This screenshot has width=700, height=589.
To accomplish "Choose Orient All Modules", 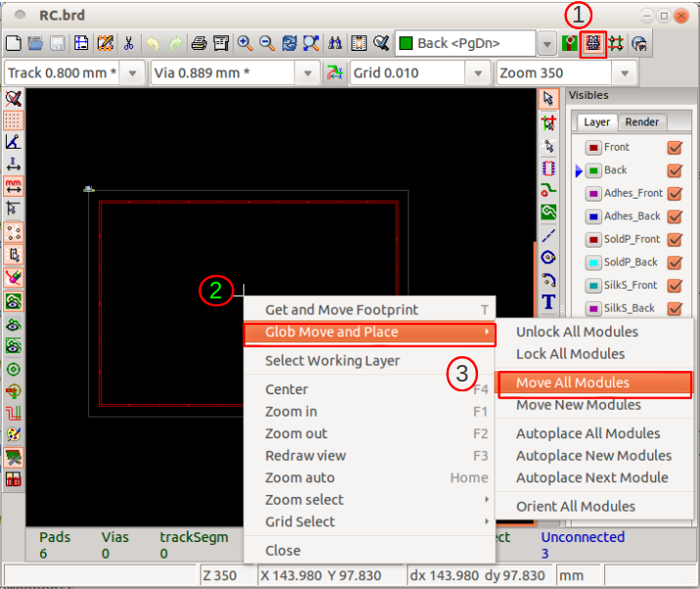I will (594, 507).
